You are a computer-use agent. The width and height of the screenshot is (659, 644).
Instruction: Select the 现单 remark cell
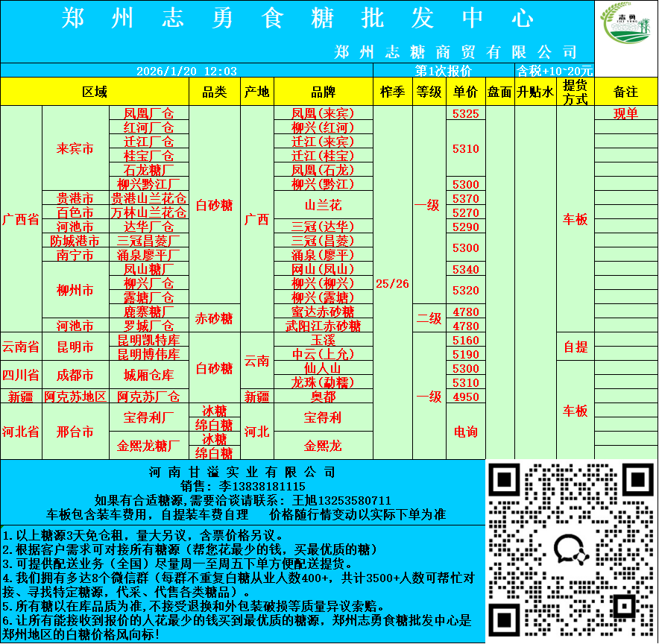[625, 114]
